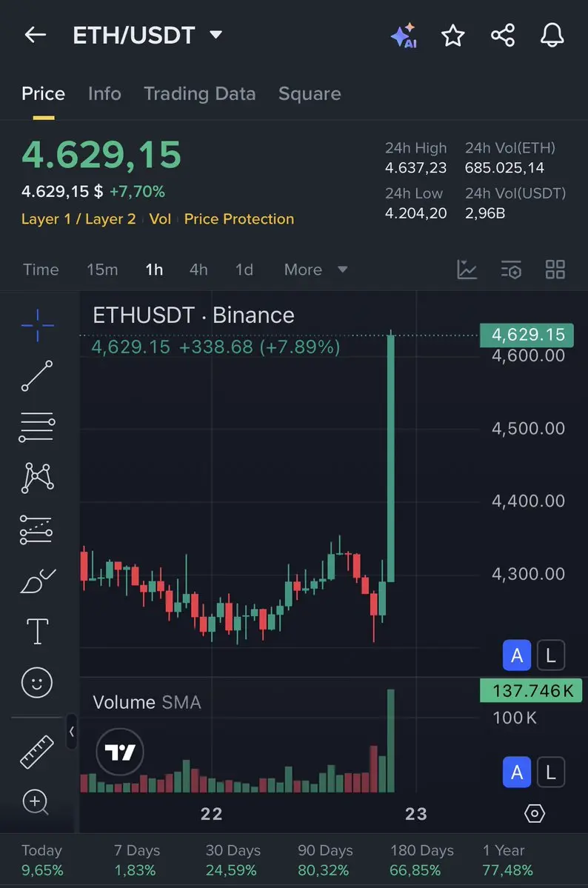
Task: Click the 24h Low value 4.204,20
Action: pyautogui.click(x=415, y=213)
